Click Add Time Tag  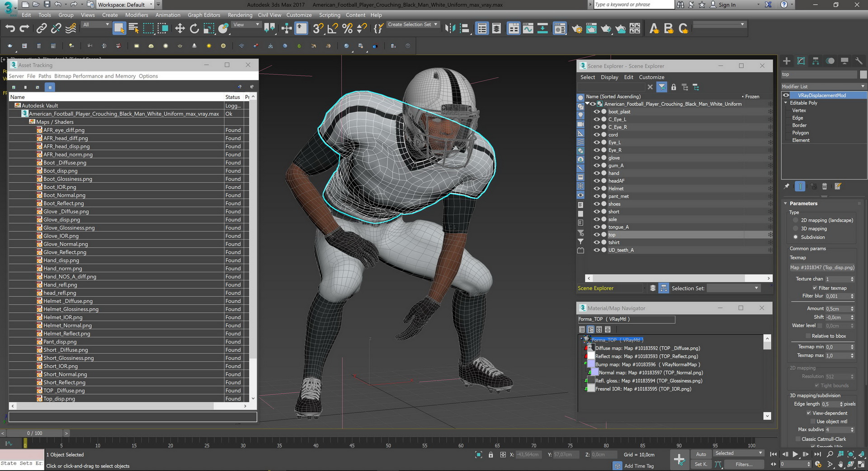coord(638,466)
